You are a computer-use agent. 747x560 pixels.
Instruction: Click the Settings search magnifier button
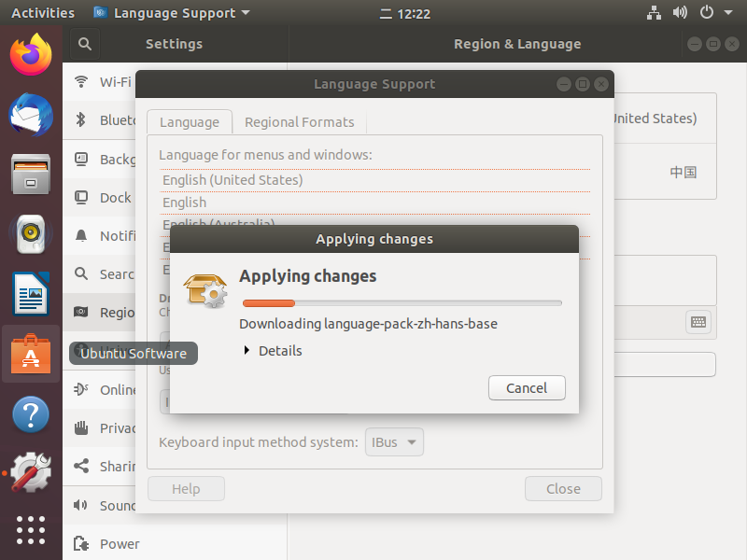tap(85, 44)
